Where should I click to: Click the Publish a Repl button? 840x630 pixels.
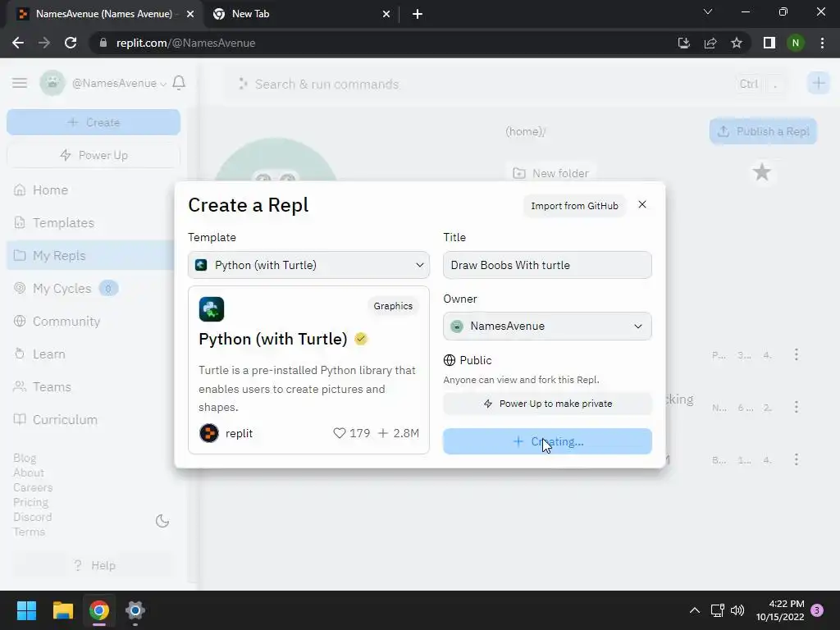point(764,131)
